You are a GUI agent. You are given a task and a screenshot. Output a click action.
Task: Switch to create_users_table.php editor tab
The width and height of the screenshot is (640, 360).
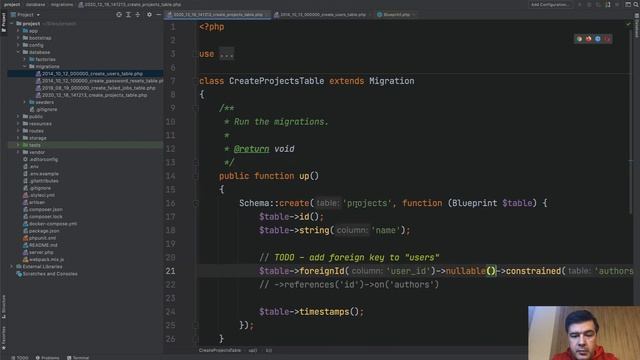click(x=321, y=15)
